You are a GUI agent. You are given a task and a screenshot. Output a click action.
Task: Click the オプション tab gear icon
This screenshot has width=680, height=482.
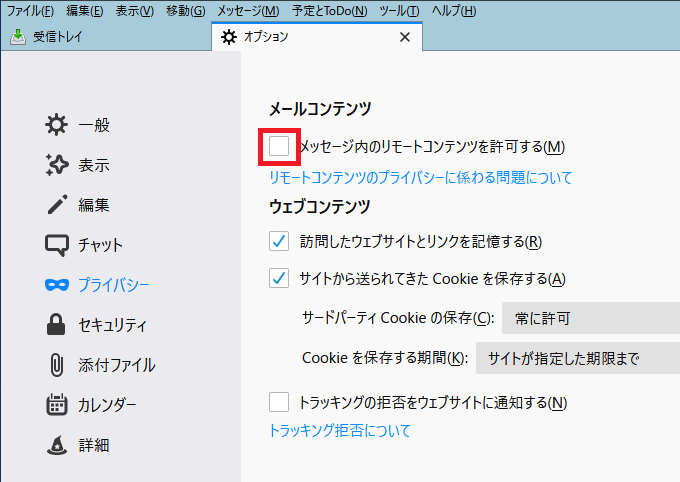coord(229,37)
